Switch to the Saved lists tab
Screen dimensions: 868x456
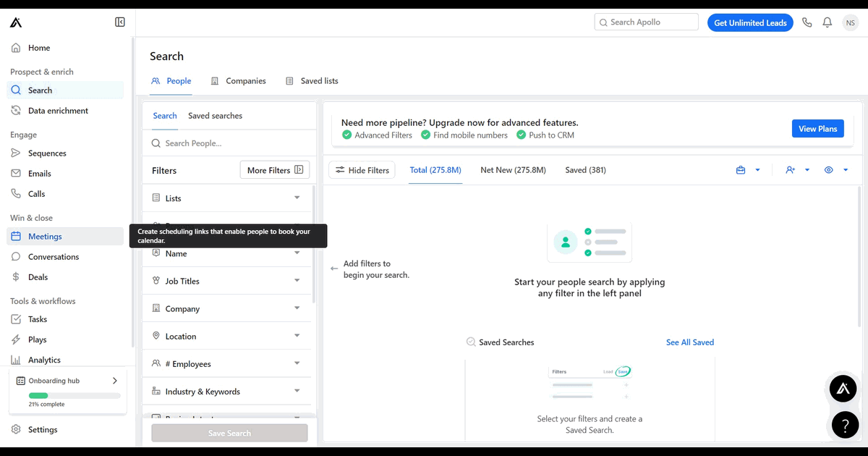(312, 81)
